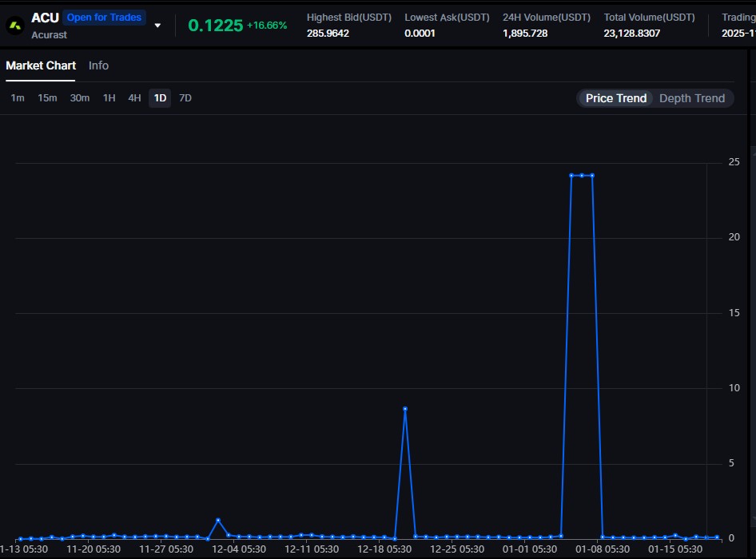Click the Open for Trades badge
The image size is (756, 559).
(104, 18)
